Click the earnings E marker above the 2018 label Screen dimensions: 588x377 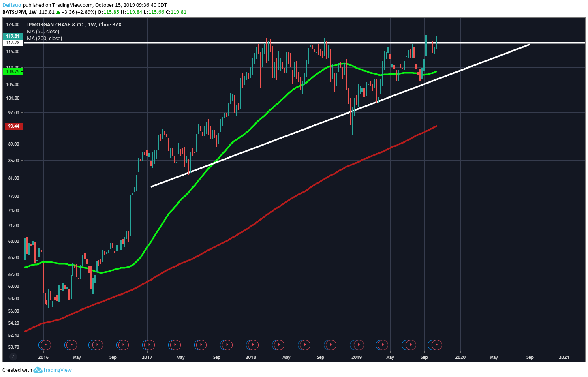click(x=253, y=345)
